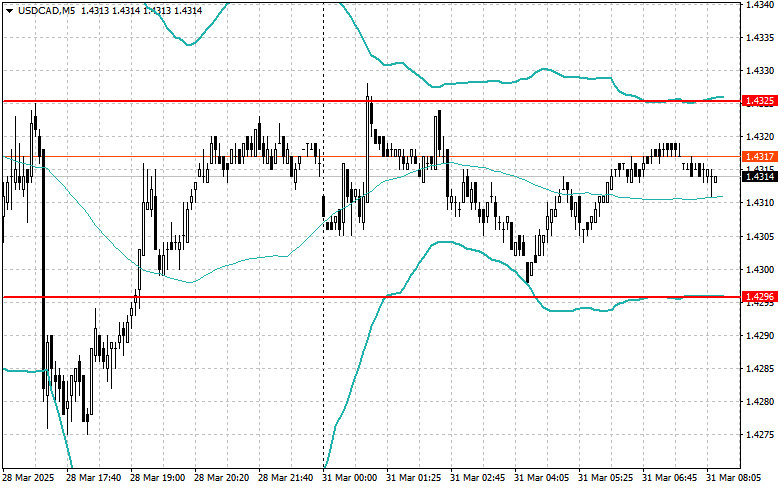Select the USDCAD,M5 chart title text
This screenshot has width=781, height=489.
pyautogui.click(x=47, y=10)
